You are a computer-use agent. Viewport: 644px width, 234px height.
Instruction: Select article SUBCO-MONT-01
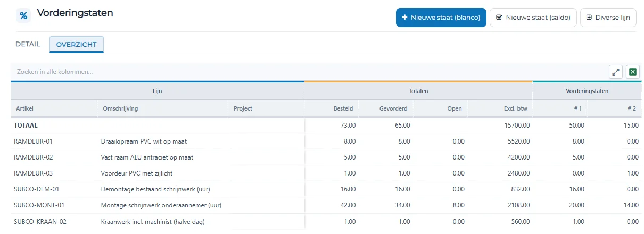pyautogui.click(x=39, y=205)
